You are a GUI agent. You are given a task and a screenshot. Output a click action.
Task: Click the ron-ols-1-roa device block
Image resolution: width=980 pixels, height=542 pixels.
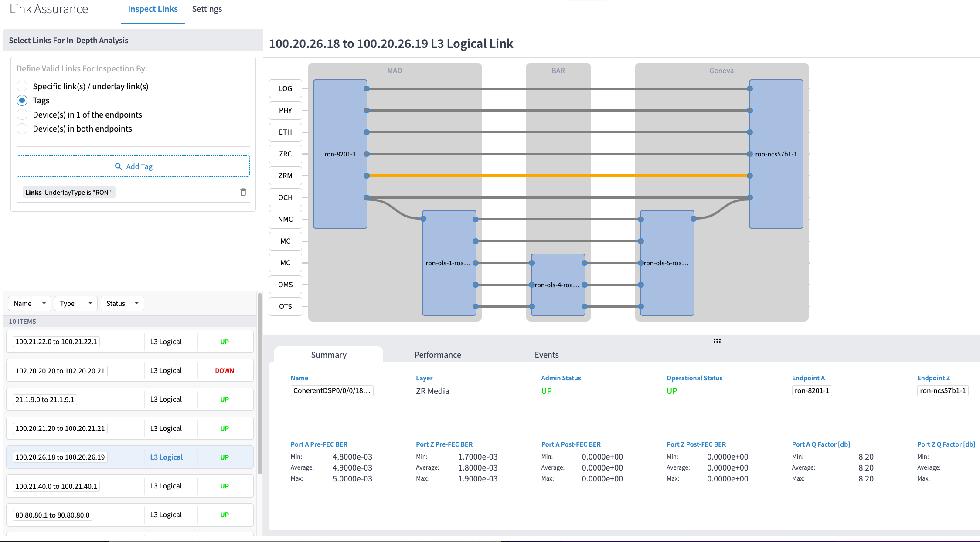pos(449,263)
